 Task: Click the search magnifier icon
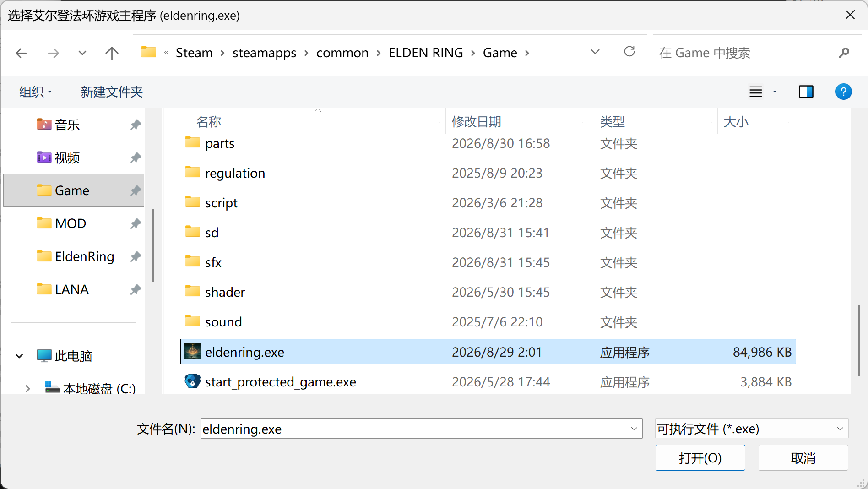pos(844,53)
